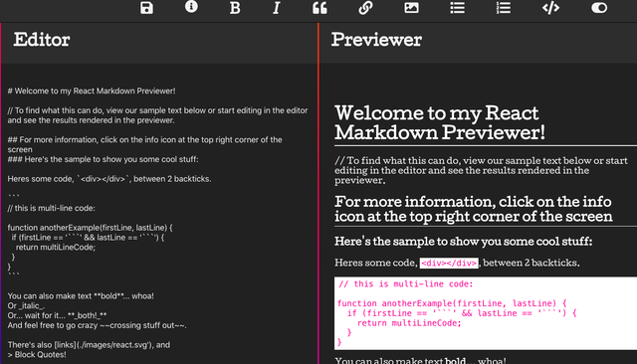Click editor line 'You can also make text **bold**... whoa!'
Viewport: 637px width, 364px height.
[81, 296]
